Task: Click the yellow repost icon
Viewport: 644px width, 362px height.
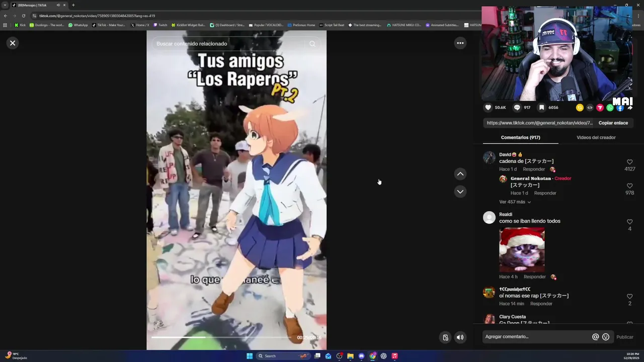Action: pyautogui.click(x=580, y=108)
